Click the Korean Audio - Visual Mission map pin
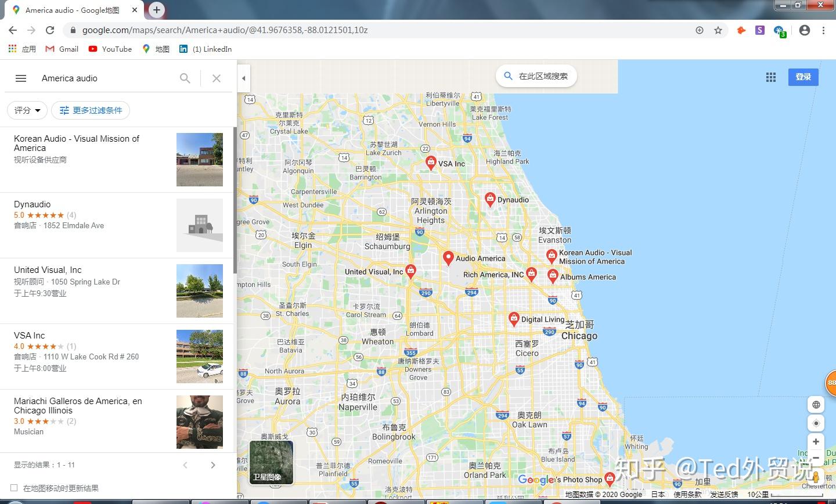This screenshot has width=836, height=504. click(x=552, y=255)
